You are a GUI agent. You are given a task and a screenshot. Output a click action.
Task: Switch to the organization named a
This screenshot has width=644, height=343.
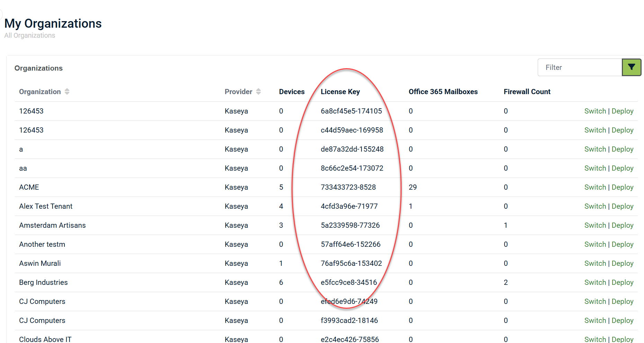pos(595,149)
